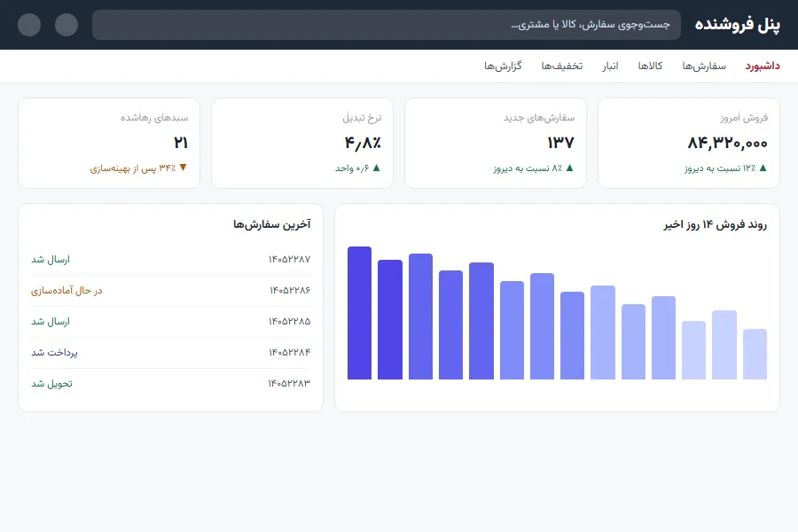Click the leftmost round icon in header

(29, 25)
